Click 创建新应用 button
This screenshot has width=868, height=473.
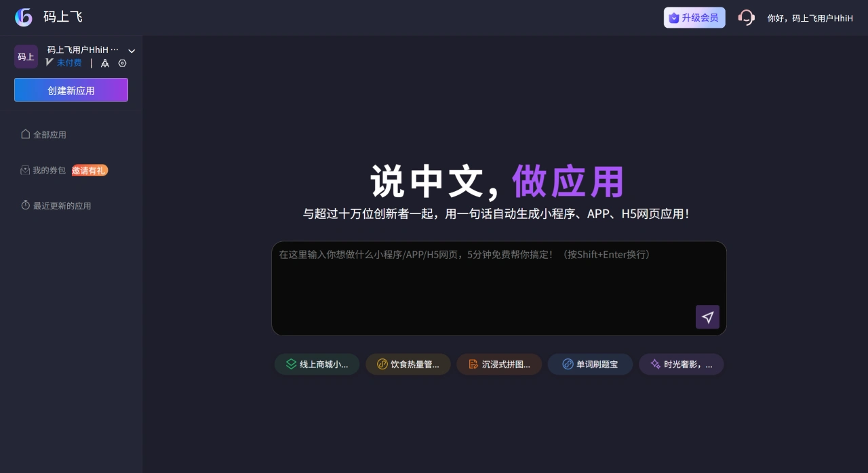[x=71, y=90]
